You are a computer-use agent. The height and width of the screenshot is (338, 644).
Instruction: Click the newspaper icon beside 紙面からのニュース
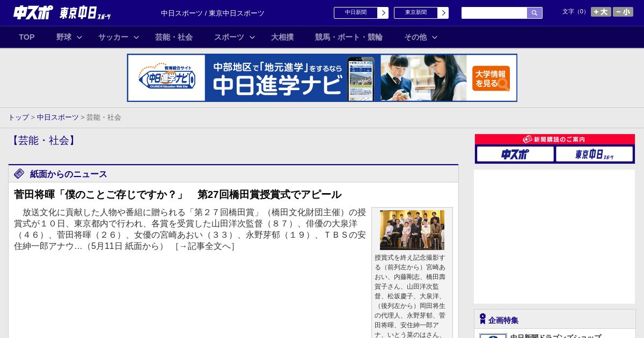19,174
